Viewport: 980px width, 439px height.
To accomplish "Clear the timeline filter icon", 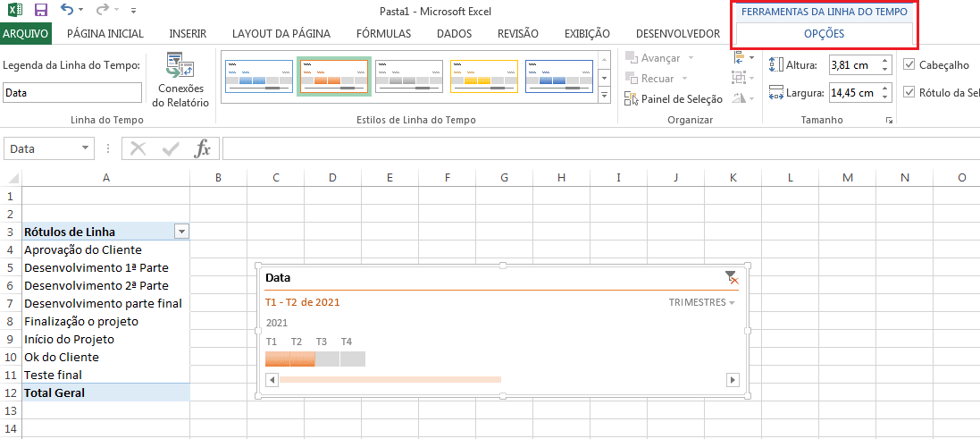I will point(732,277).
